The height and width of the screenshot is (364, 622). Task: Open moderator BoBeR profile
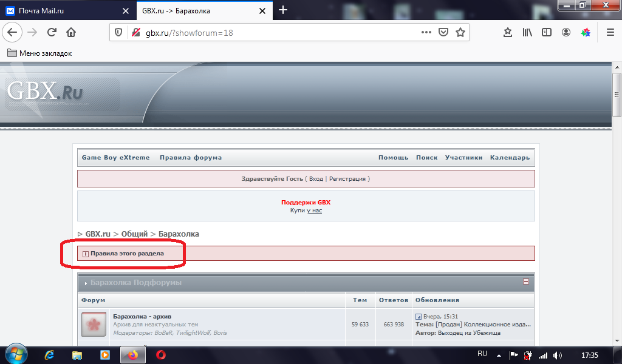point(163,333)
